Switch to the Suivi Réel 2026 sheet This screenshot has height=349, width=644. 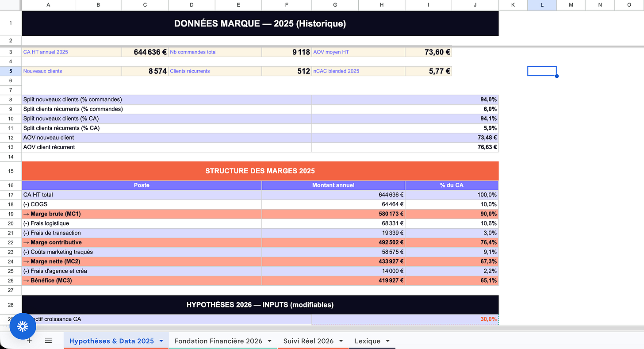pyautogui.click(x=309, y=341)
